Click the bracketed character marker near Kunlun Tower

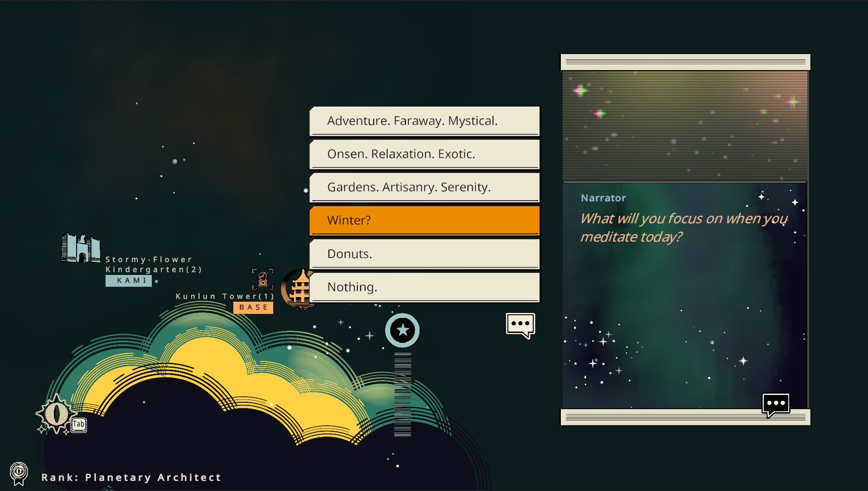[x=263, y=279]
